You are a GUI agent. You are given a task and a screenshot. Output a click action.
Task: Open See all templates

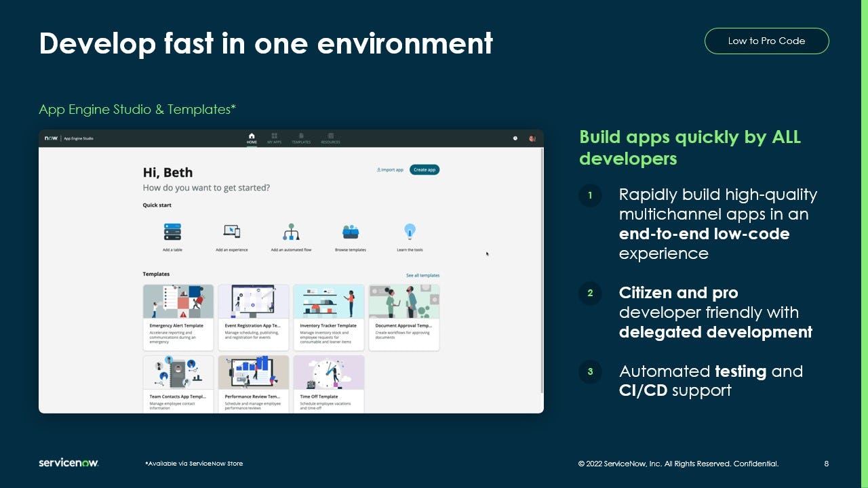[x=423, y=275]
